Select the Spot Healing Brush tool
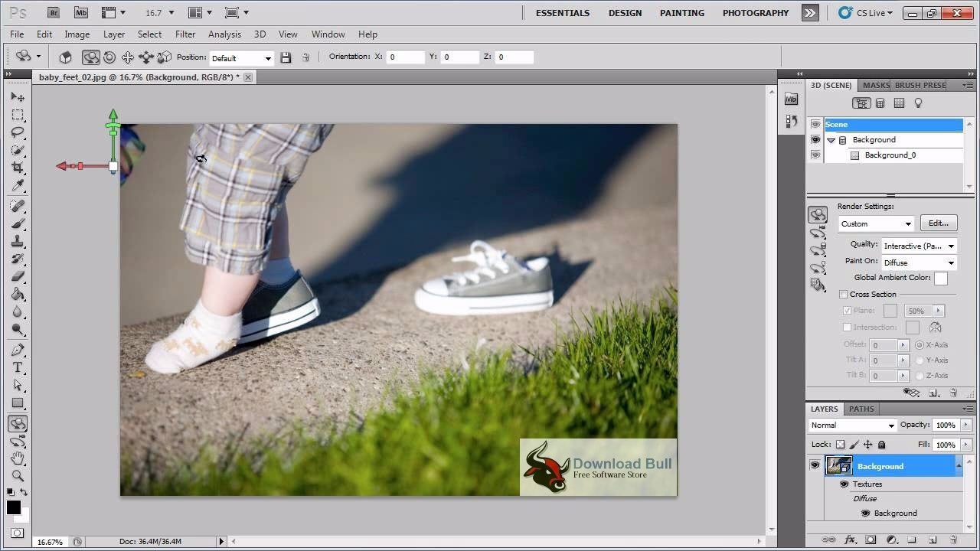Viewport: 980px width, 551px height. [18, 206]
